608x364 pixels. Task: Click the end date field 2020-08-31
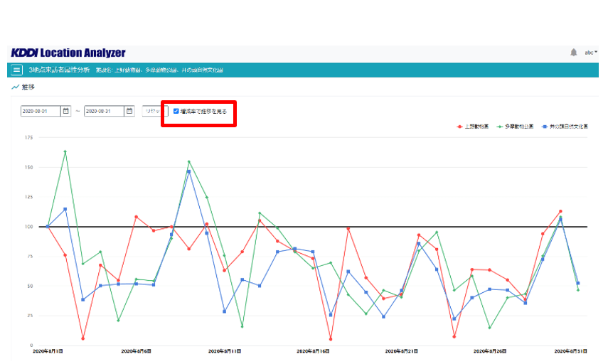pyautogui.click(x=104, y=112)
